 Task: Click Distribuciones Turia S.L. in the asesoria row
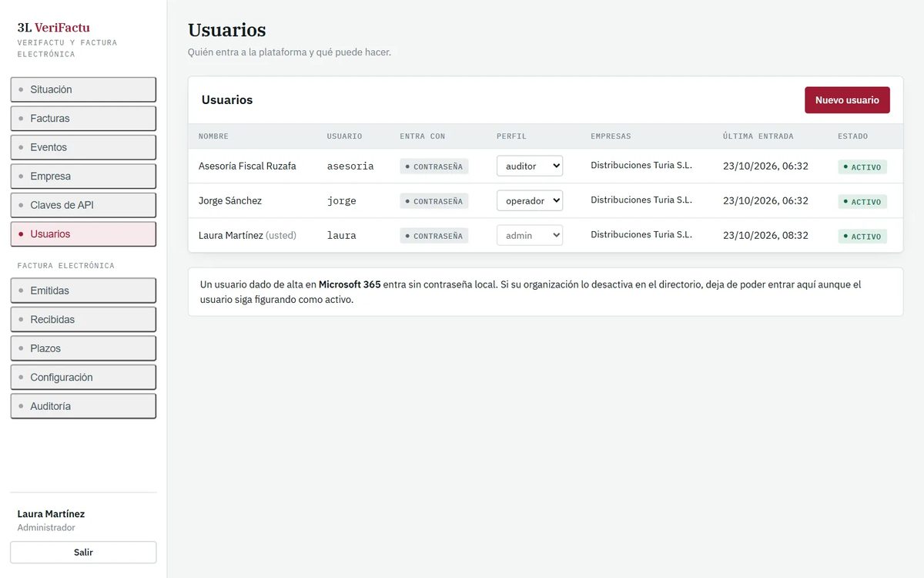(x=641, y=165)
